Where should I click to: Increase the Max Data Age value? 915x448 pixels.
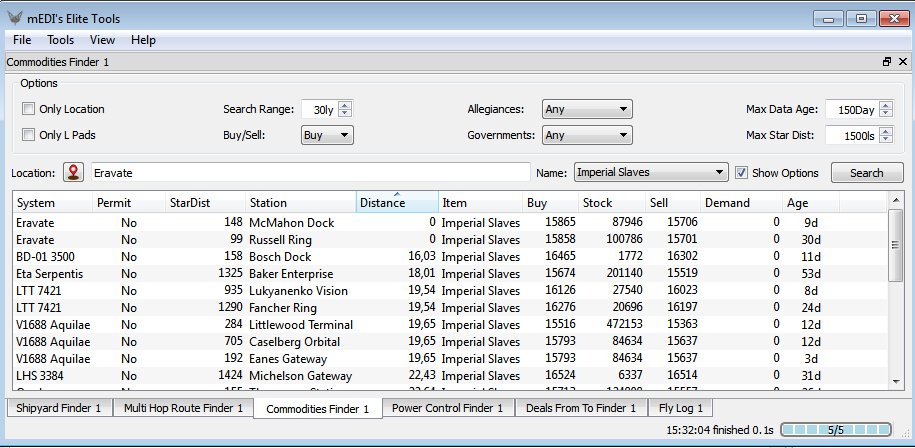tap(886, 105)
